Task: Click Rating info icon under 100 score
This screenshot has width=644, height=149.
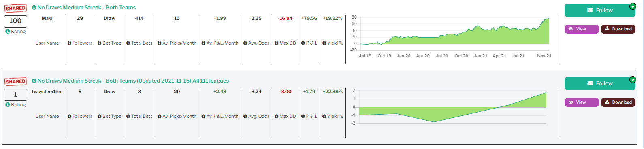Action: point(7,31)
